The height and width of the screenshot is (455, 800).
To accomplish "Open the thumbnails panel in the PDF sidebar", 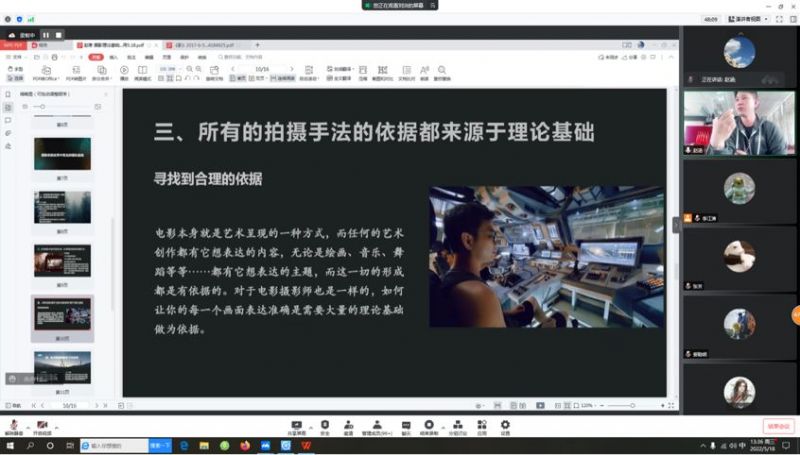I will click(8, 107).
